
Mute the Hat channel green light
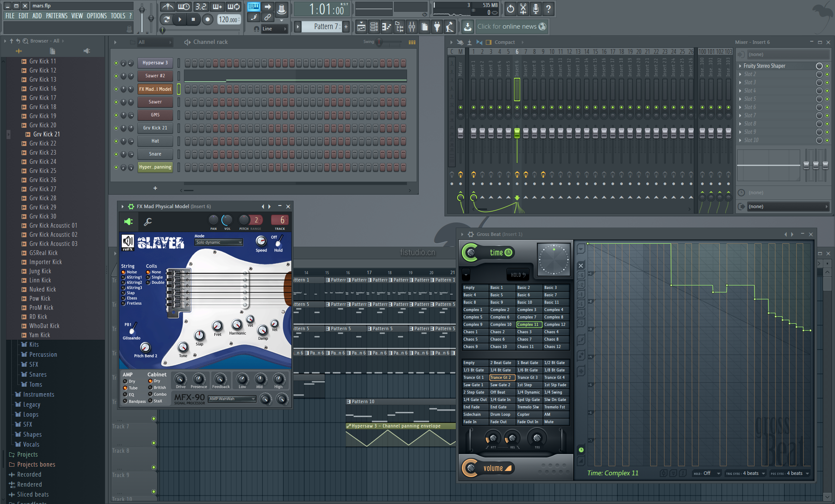116,141
